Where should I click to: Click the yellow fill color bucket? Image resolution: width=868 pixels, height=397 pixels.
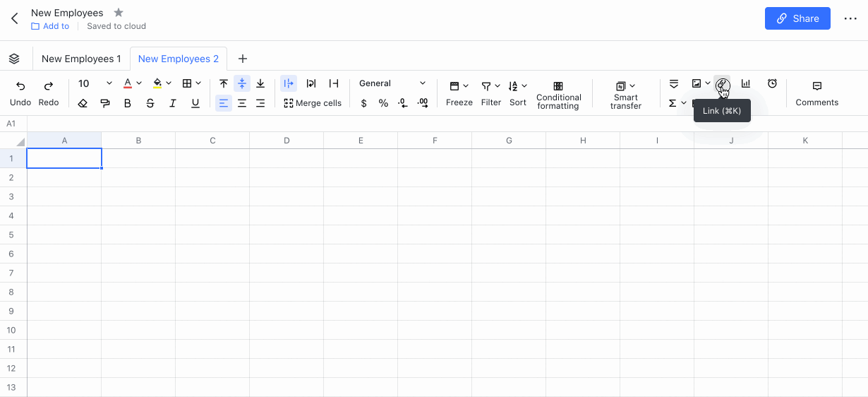point(157,83)
